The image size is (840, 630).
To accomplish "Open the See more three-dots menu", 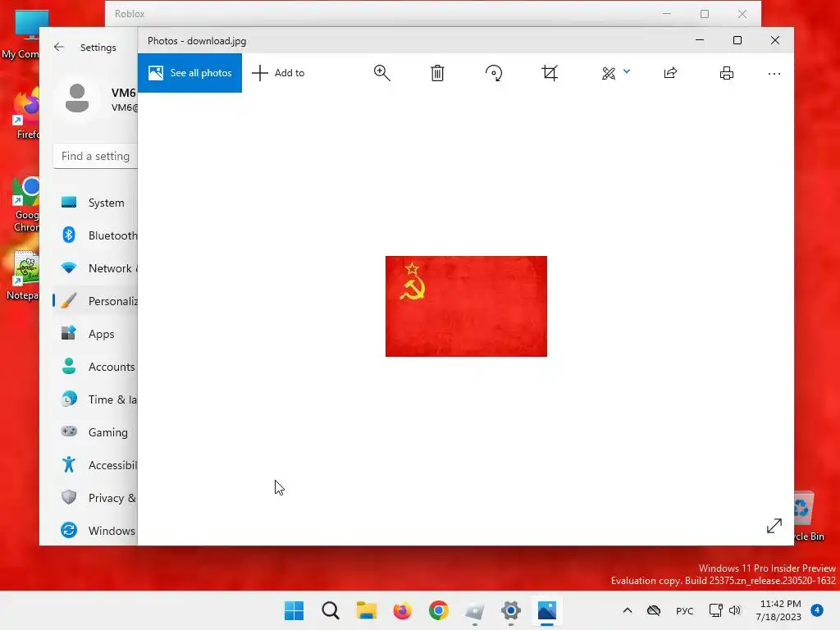I will coord(774,73).
